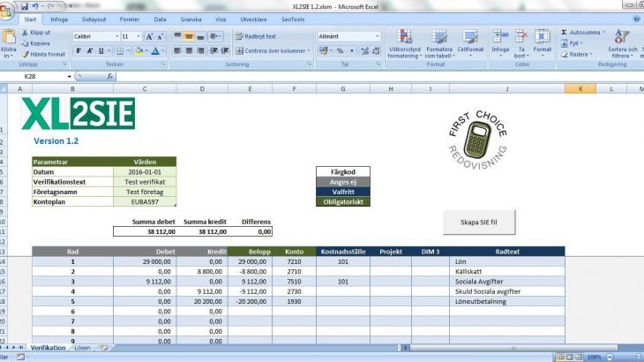This screenshot has height=362, width=644.
Task: Click the fx insert function icon
Action: [109, 77]
